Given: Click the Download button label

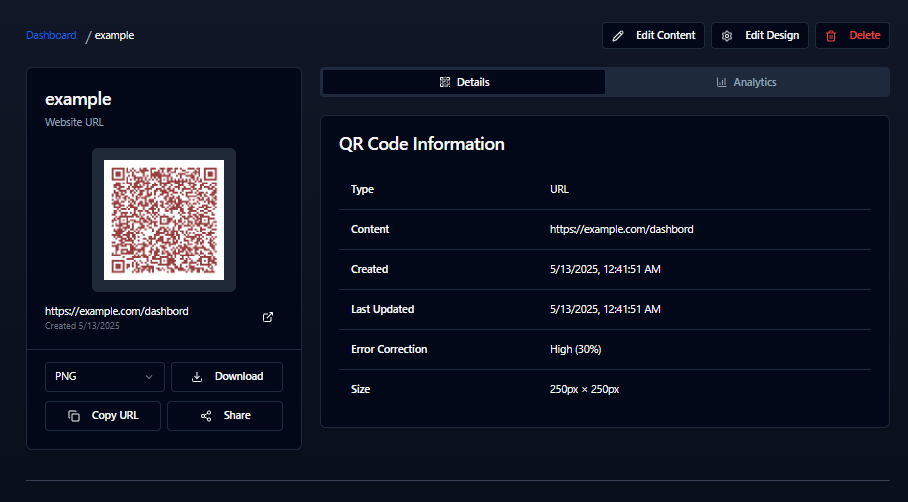Looking at the screenshot, I should click(239, 376).
